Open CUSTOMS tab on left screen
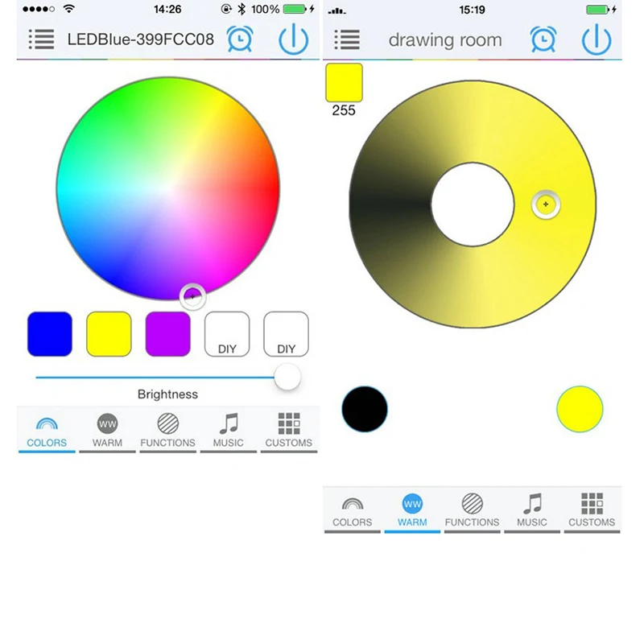The height and width of the screenshot is (644, 644). (x=289, y=431)
